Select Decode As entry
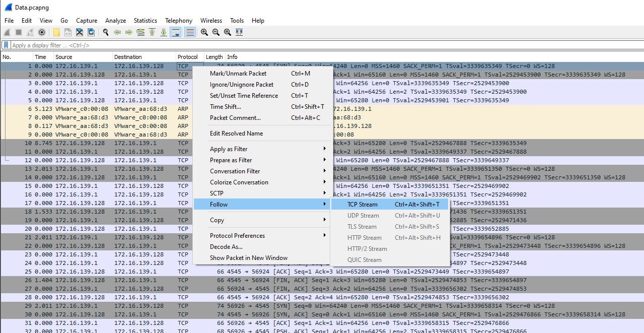 262,247
